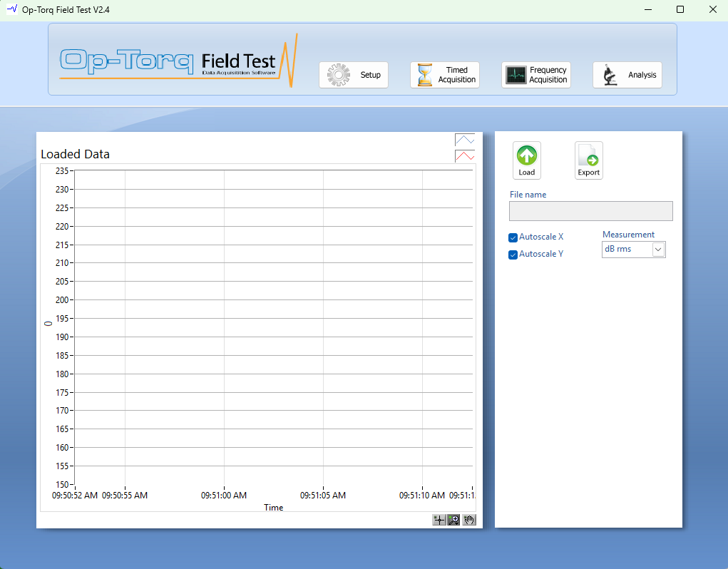
Task: Switch to Timed Acquisition
Action: pos(445,75)
